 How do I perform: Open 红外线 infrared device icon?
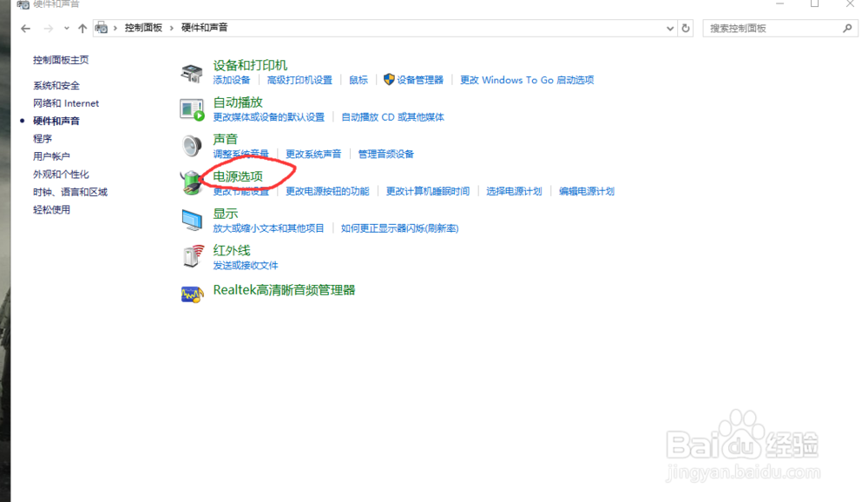tap(193, 257)
